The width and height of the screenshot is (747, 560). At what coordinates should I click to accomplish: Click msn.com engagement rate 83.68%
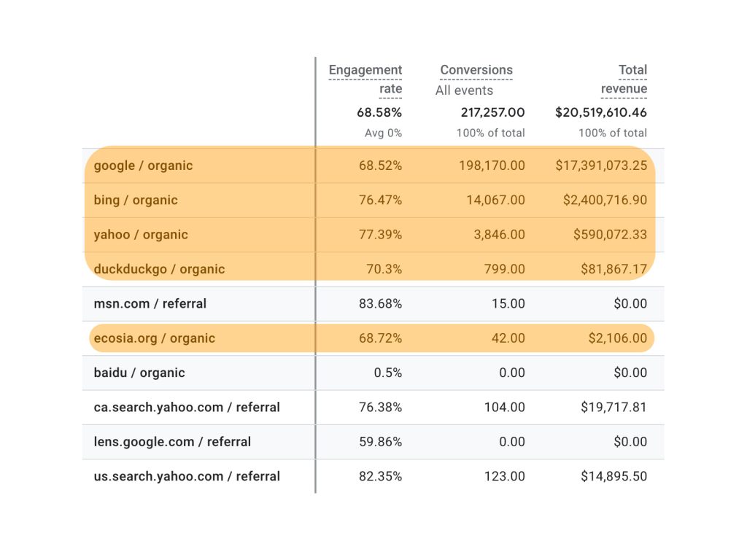pos(380,304)
